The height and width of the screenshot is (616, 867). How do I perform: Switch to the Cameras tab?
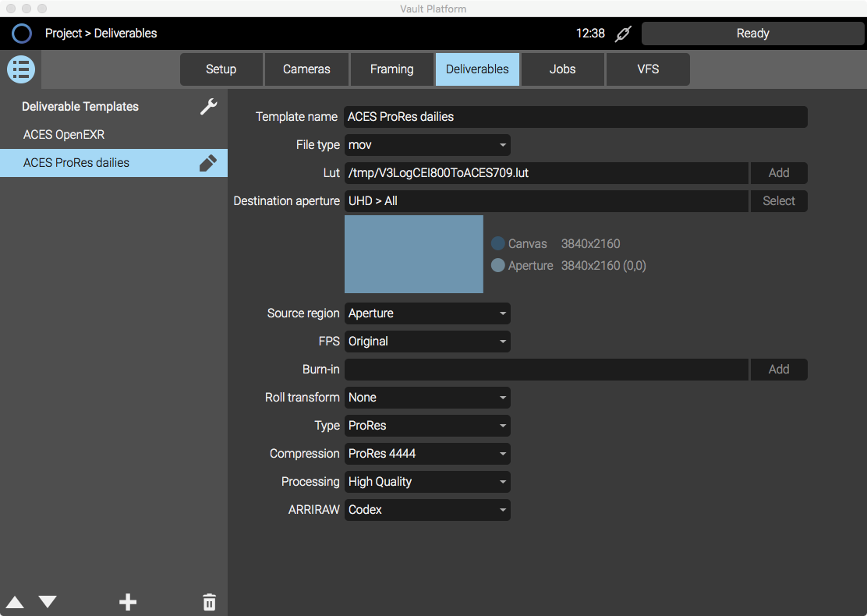point(306,69)
